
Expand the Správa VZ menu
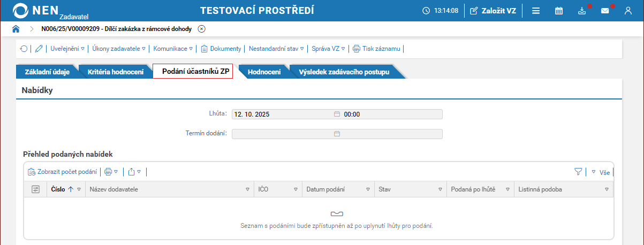click(329, 49)
